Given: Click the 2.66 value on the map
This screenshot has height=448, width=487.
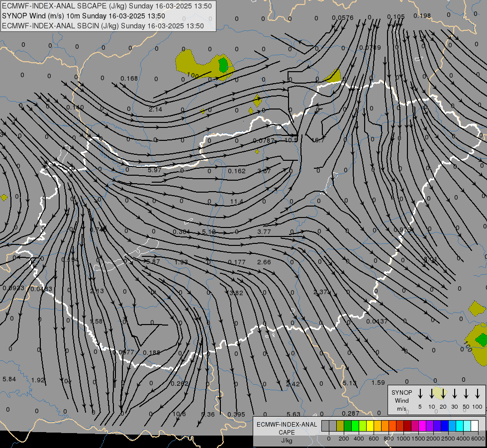Looking at the screenshot, I should click(264, 262).
